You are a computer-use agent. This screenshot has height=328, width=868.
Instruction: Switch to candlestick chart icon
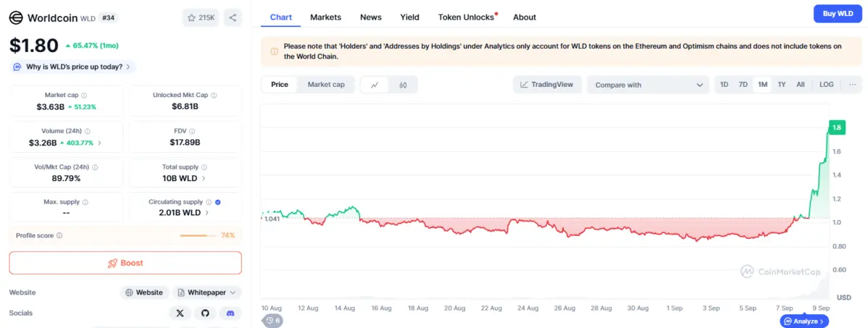point(403,85)
